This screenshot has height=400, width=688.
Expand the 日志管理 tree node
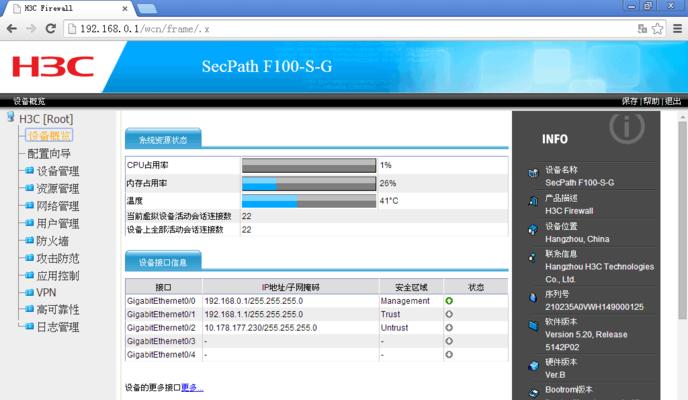click(29, 326)
